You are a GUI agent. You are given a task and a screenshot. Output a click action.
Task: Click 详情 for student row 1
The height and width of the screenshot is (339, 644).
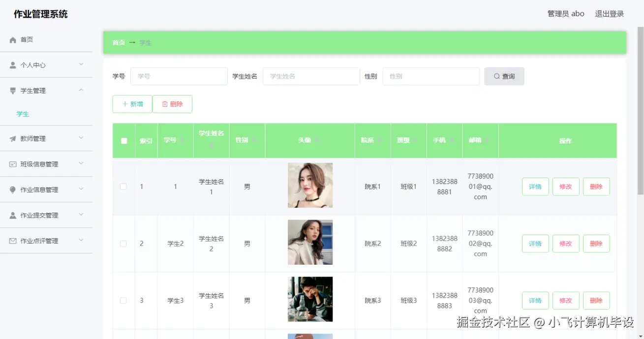(535, 186)
